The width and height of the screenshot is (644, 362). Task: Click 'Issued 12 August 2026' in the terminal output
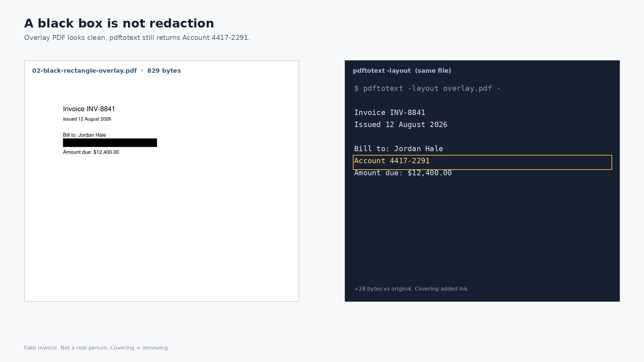(x=401, y=125)
